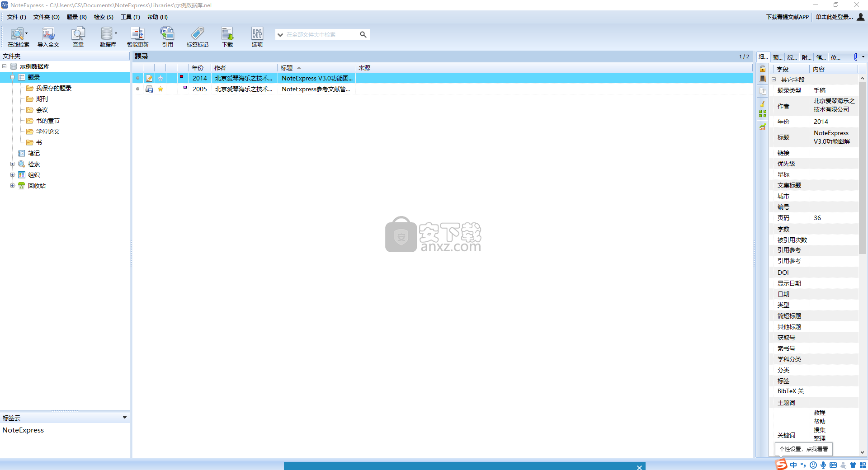Click the unlock padlock icon in detail sidebar
868x470 pixels.
coord(763,69)
